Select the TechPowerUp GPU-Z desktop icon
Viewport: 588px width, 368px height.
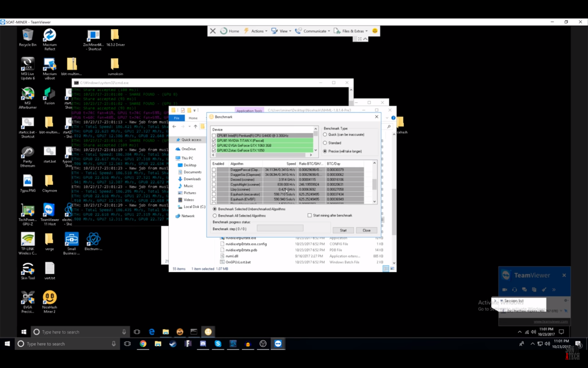[28, 215]
